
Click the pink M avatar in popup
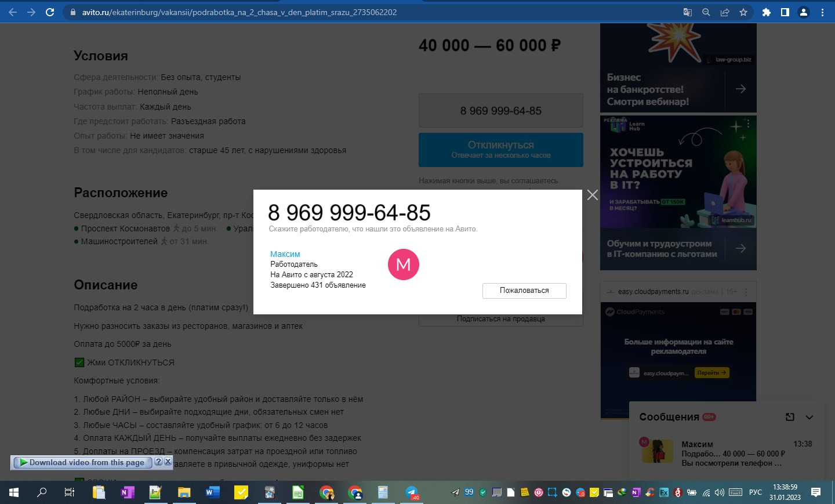click(403, 264)
